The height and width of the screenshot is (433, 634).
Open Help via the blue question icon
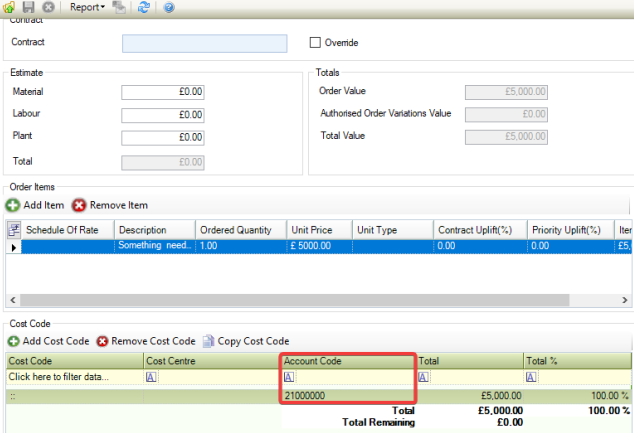[x=169, y=7]
